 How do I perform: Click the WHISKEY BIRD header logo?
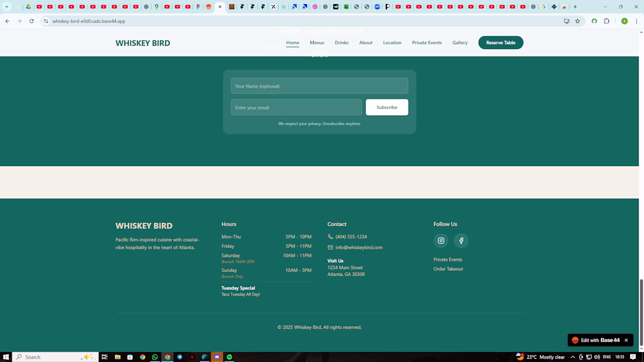[x=143, y=43]
